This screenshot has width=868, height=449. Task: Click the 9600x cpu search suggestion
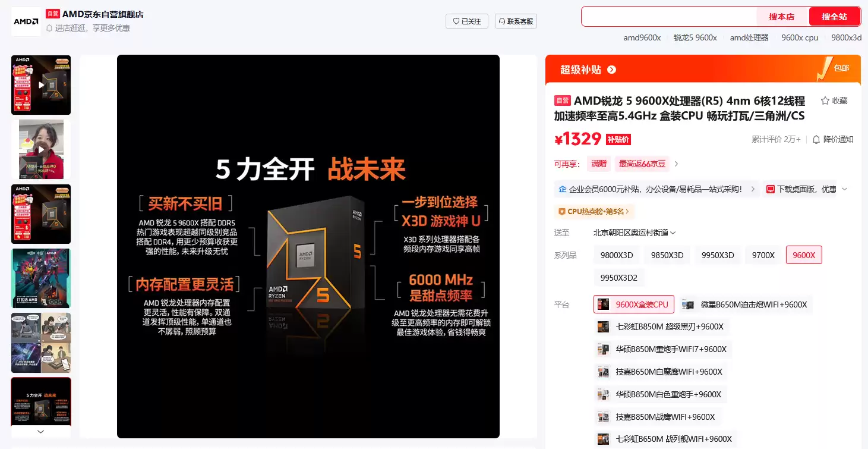[800, 37]
